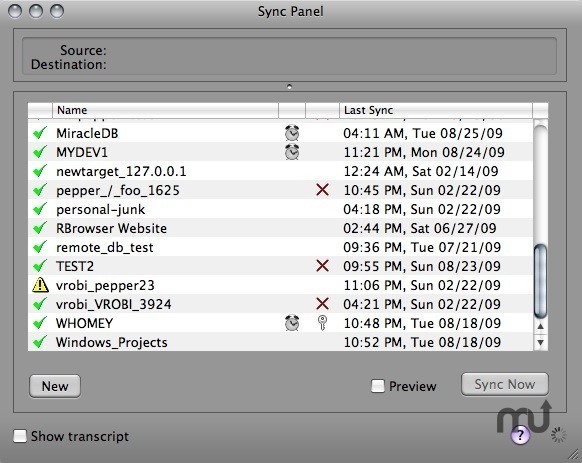Click the green checkmark next to Windows_Projects
Image resolution: width=582 pixels, height=463 pixels.
(x=40, y=342)
